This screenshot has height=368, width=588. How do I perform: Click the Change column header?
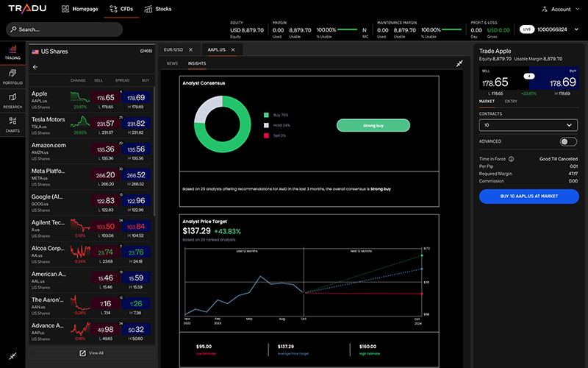(x=78, y=80)
